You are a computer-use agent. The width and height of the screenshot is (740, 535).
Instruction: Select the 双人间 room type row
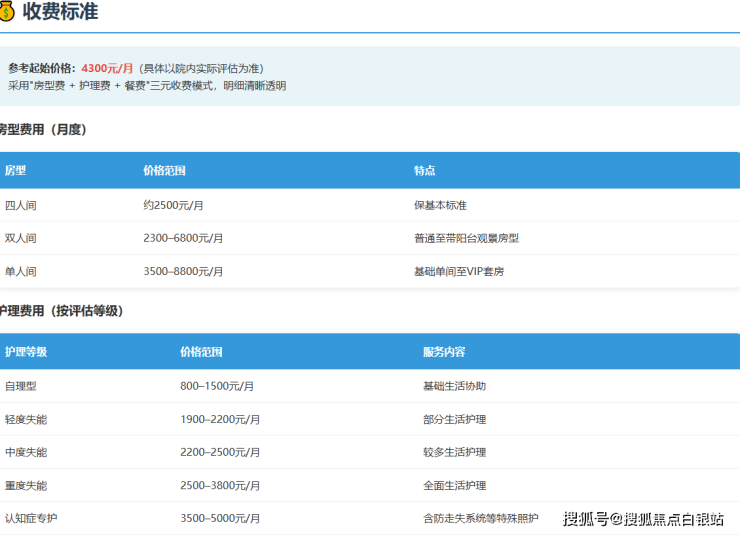pyautogui.click(x=20, y=238)
